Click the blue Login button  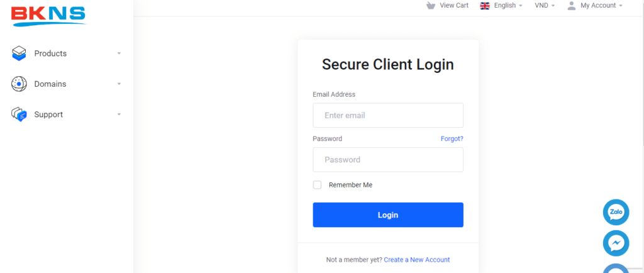pyautogui.click(x=388, y=214)
